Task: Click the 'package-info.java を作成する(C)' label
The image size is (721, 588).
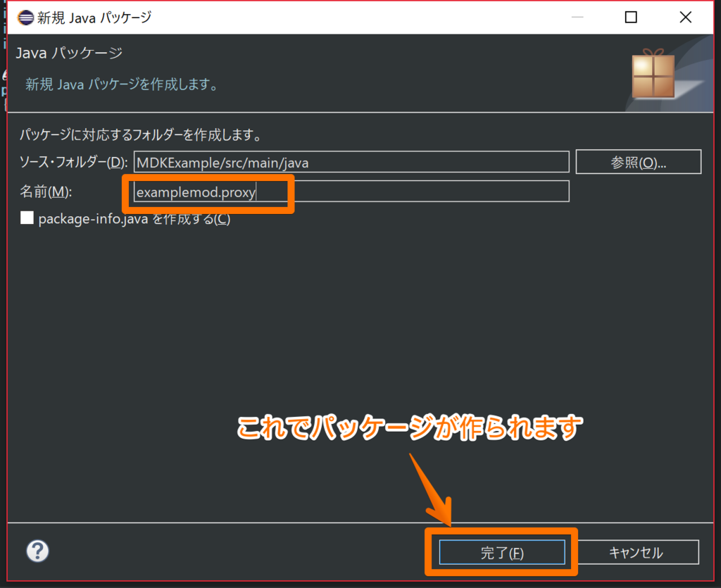Action: click(x=134, y=219)
